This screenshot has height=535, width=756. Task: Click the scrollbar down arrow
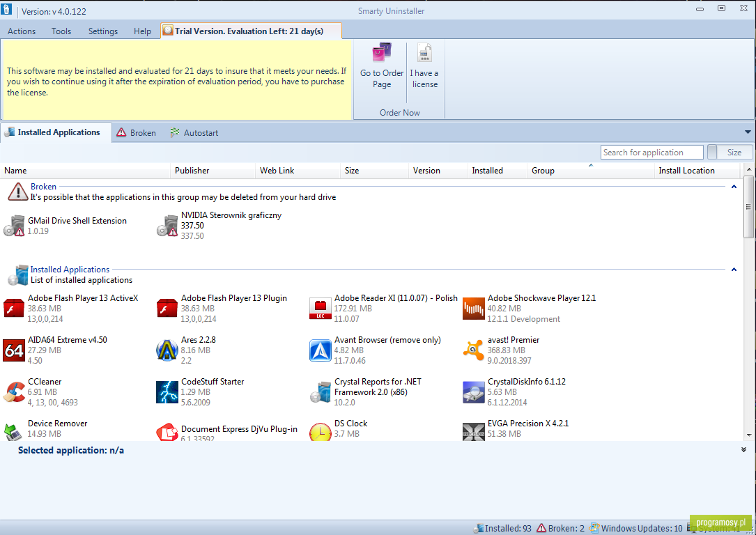(748, 435)
